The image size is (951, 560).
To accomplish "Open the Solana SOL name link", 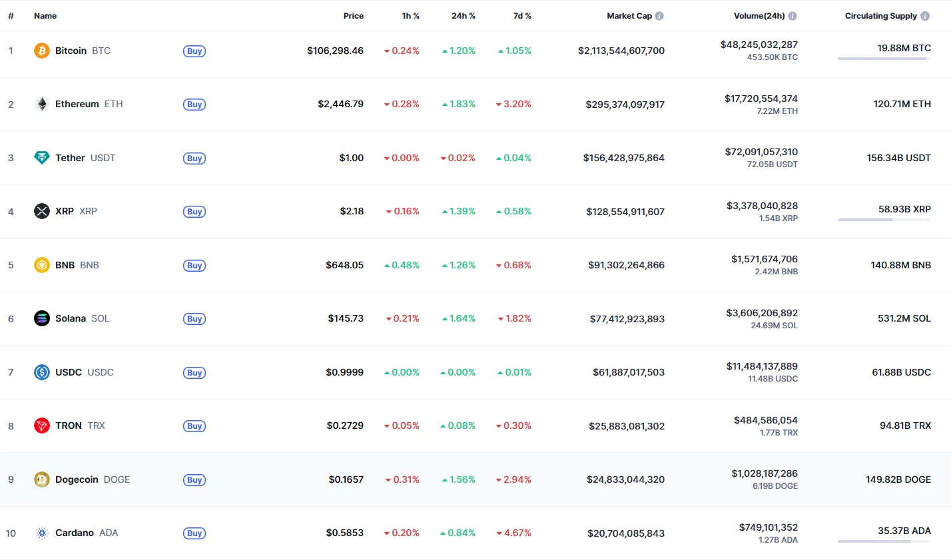I will click(82, 318).
